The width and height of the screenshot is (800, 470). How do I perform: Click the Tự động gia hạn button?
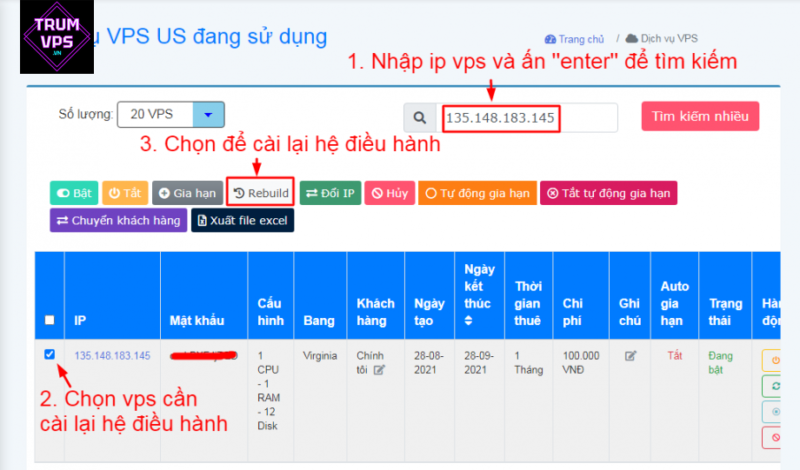(476, 193)
